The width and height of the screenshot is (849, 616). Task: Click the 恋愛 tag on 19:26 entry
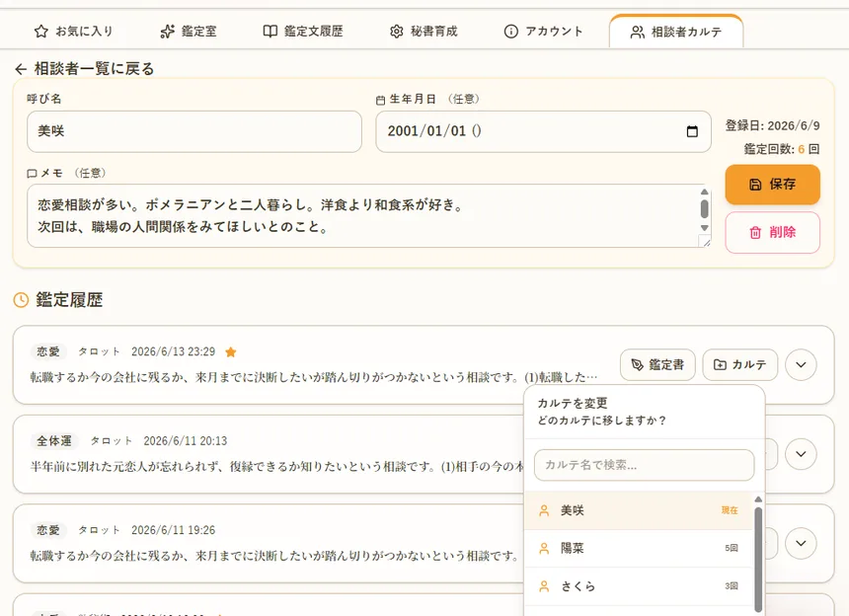48,530
